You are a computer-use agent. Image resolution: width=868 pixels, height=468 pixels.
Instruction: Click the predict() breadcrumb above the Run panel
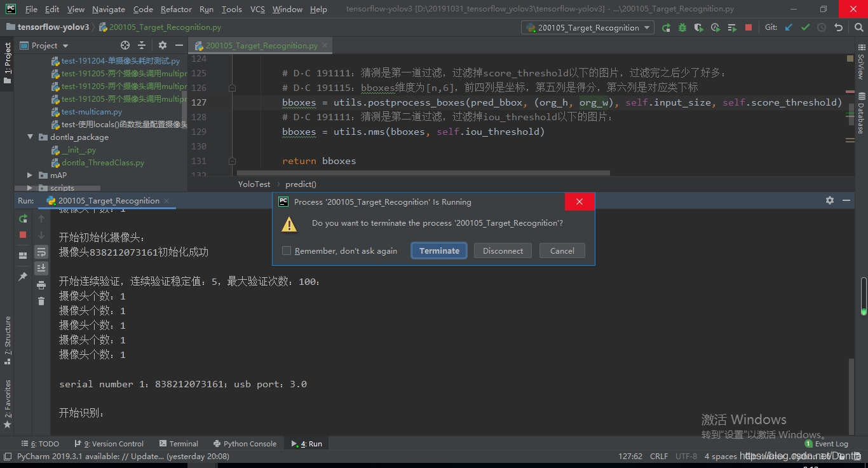[x=301, y=184]
